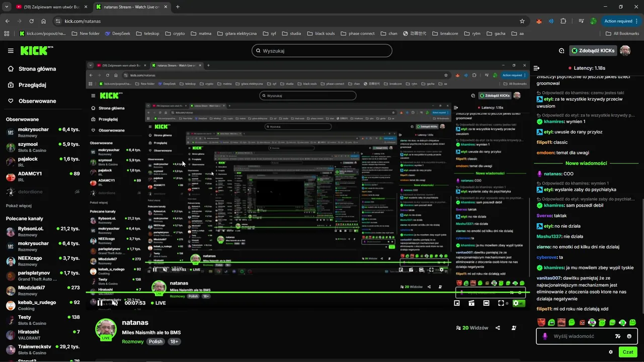Share the stream

[498, 328]
